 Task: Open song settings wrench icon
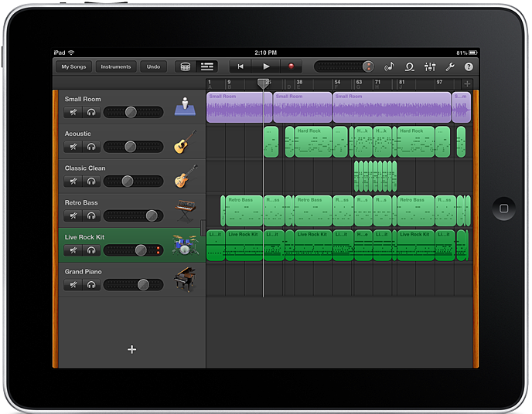coord(450,66)
